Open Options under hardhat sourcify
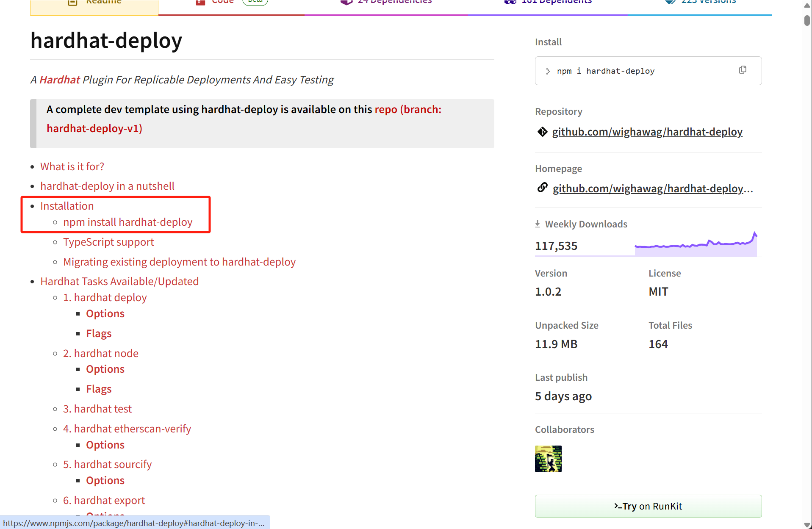The height and width of the screenshot is (529, 812). coord(105,480)
